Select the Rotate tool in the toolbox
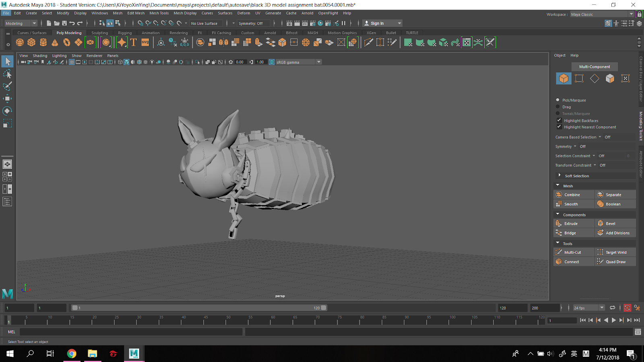Image resolution: width=644 pixels, height=362 pixels. click(7, 111)
